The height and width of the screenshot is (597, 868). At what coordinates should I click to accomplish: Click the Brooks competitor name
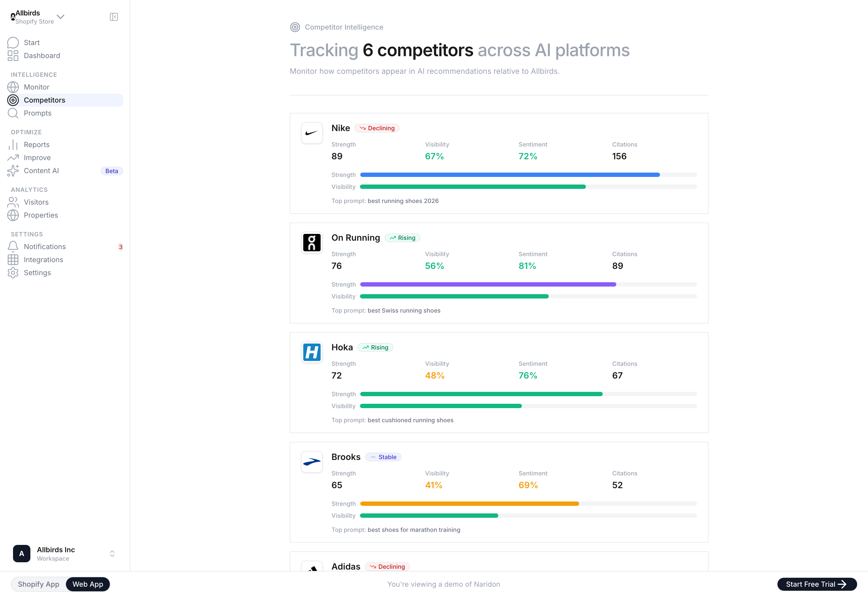(346, 457)
